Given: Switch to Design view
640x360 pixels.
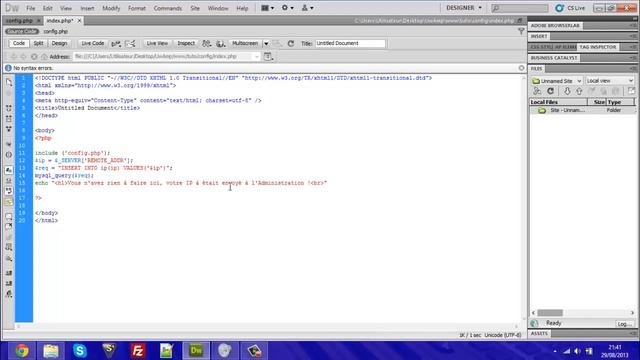Looking at the screenshot, I should [x=59, y=43].
